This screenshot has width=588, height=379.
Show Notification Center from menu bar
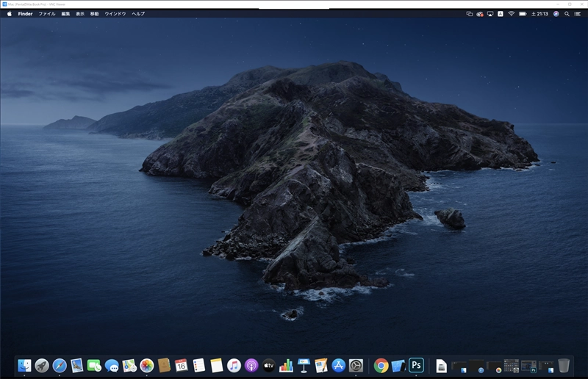(x=578, y=13)
